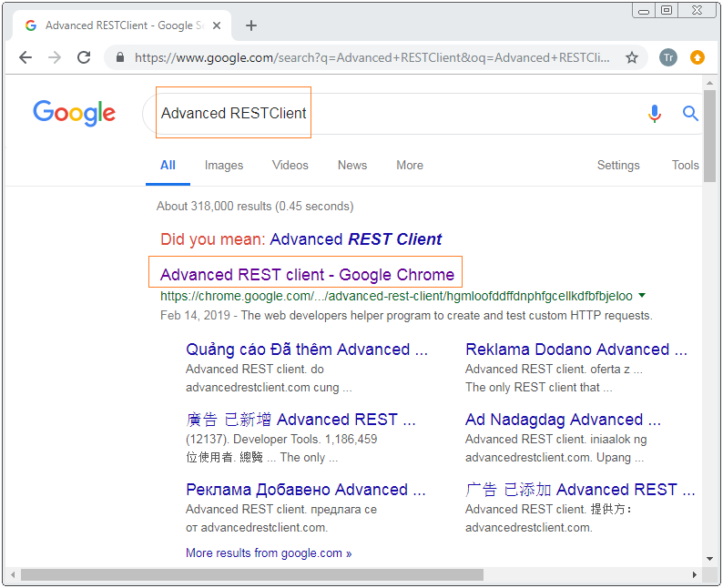723x588 pixels.
Task: Click the address bar URL
Action: 372,57
